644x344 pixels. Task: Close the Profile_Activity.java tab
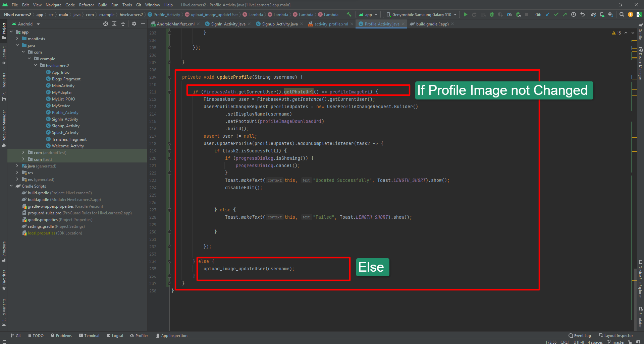coord(404,24)
